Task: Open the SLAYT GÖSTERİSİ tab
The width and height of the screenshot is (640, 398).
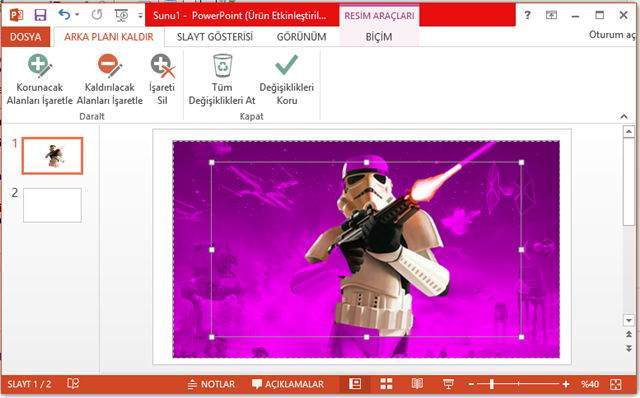Action: tap(215, 37)
